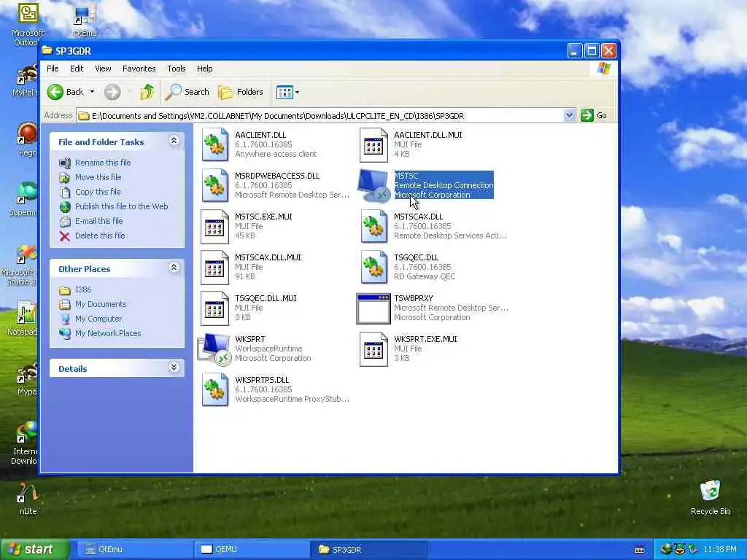The width and height of the screenshot is (747, 560).
Task: Click Rename this file link
Action: (103, 163)
